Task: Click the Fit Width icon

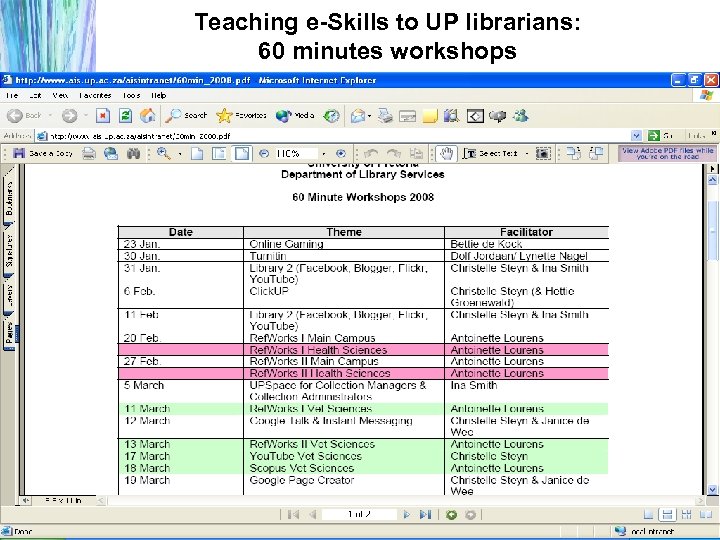Action: point(242,153)
